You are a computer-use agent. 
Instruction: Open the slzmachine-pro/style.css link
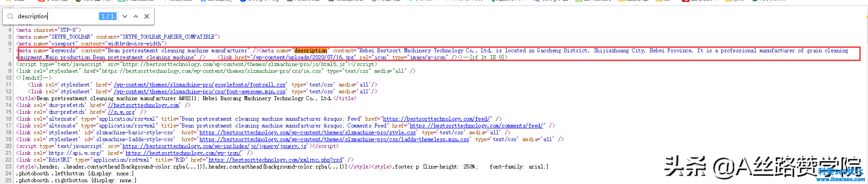(x=308, y=133)
